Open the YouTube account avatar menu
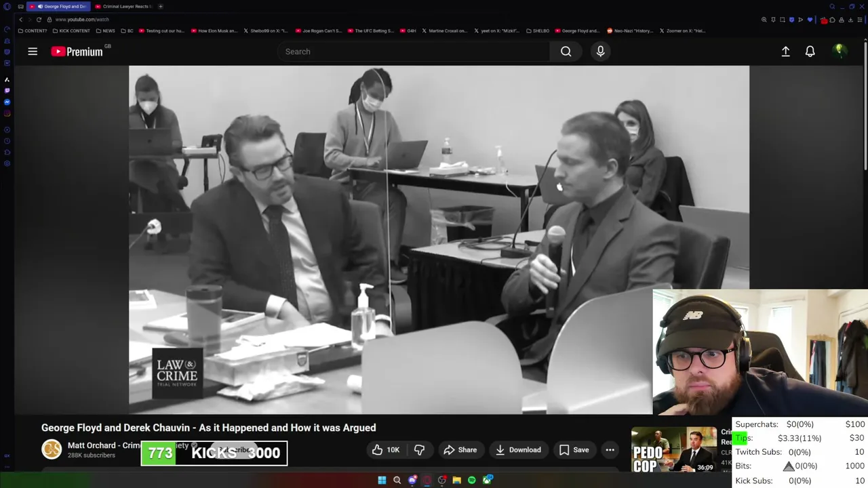 pyautogui.click(x=839, y=51)
